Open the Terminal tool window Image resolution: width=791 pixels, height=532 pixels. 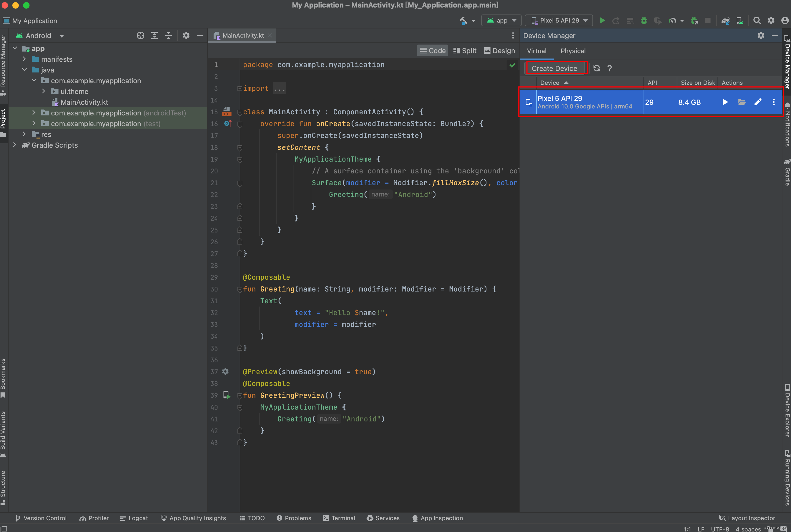point(339,518)
